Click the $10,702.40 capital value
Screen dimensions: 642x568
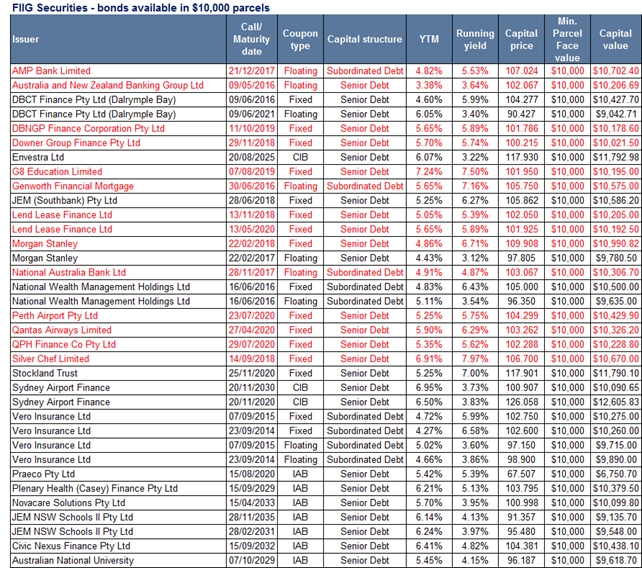pos(616,71)
